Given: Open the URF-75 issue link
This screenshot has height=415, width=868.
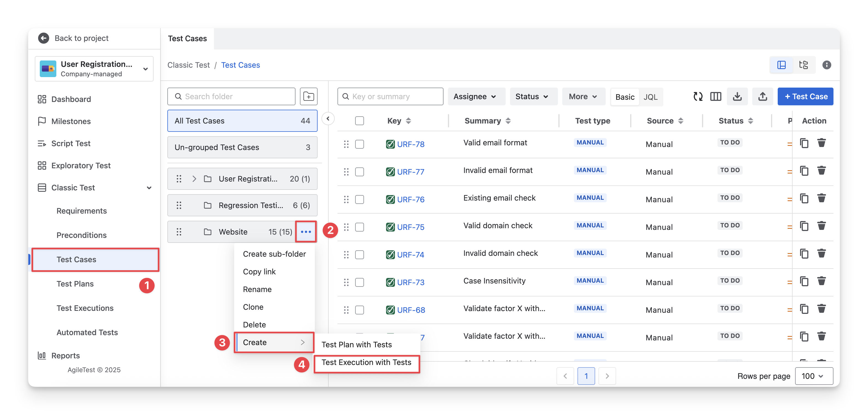Looking at the screenshot, I should pos(410,227).
